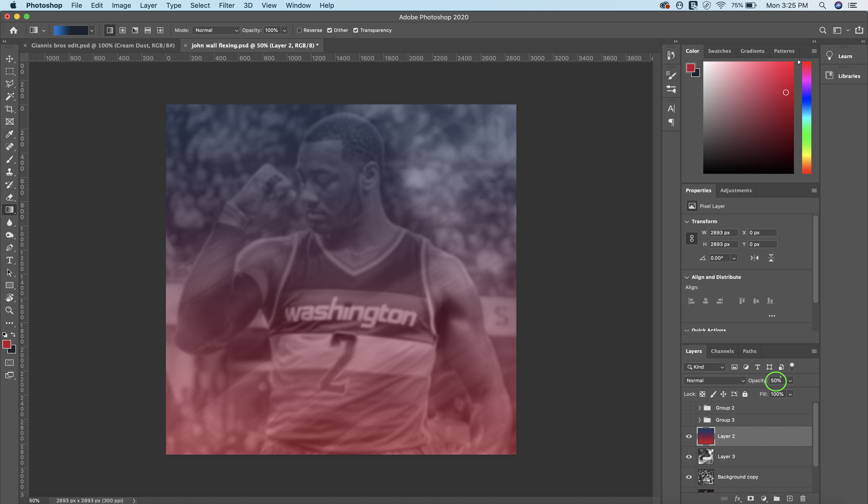Hide Layer 2 with eye icon
This screenshot has width=868, height=504.
(x=689, y=436)
